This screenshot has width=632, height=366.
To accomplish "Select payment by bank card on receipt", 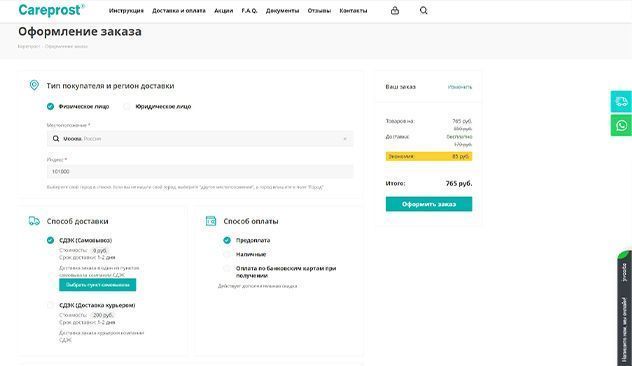I will coord(227,268).
